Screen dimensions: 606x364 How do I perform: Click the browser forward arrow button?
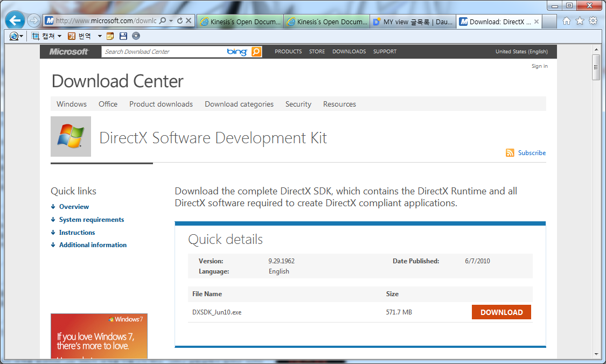33,20
